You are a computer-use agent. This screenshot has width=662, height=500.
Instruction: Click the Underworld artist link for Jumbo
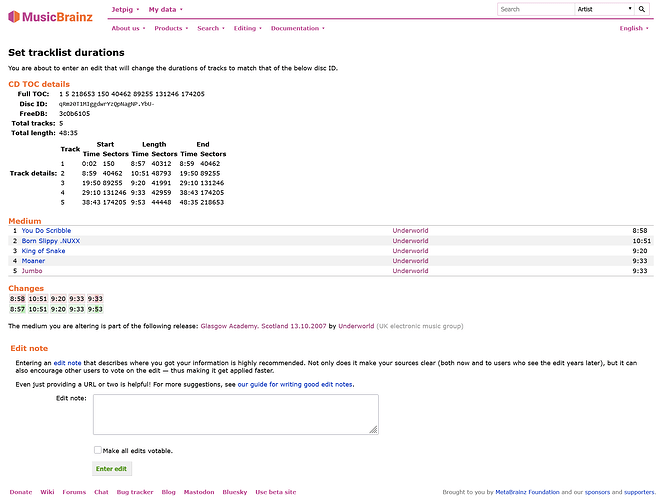(x=410, y=271)
